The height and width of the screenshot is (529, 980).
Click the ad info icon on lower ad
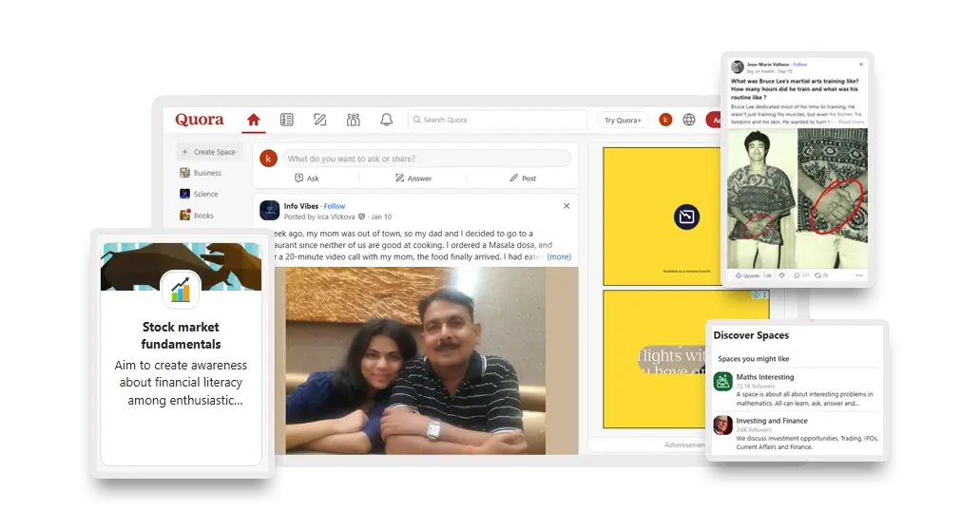(x=757, y=294)
